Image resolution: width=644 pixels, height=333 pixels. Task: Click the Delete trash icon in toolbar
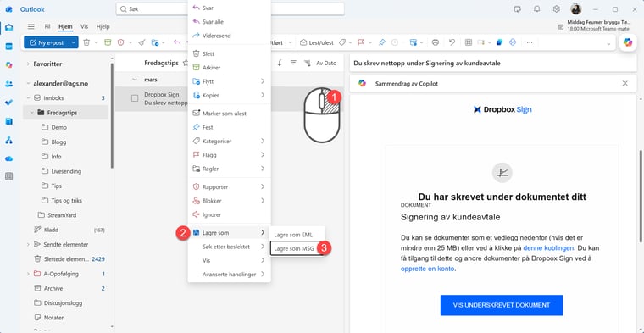click(86, 42)
